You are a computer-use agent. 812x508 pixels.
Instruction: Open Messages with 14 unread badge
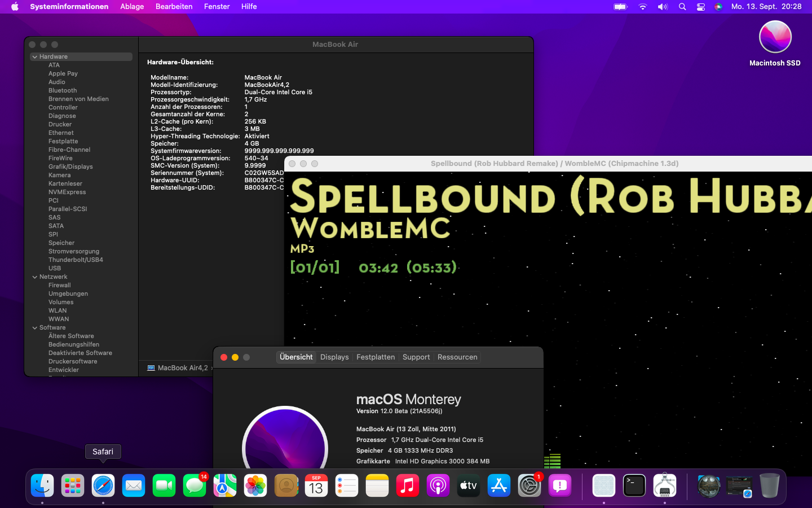coord(195,485)
